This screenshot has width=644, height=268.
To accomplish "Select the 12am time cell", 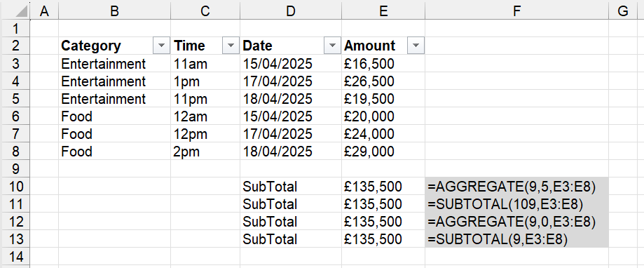I will click(x=205, y=116).
